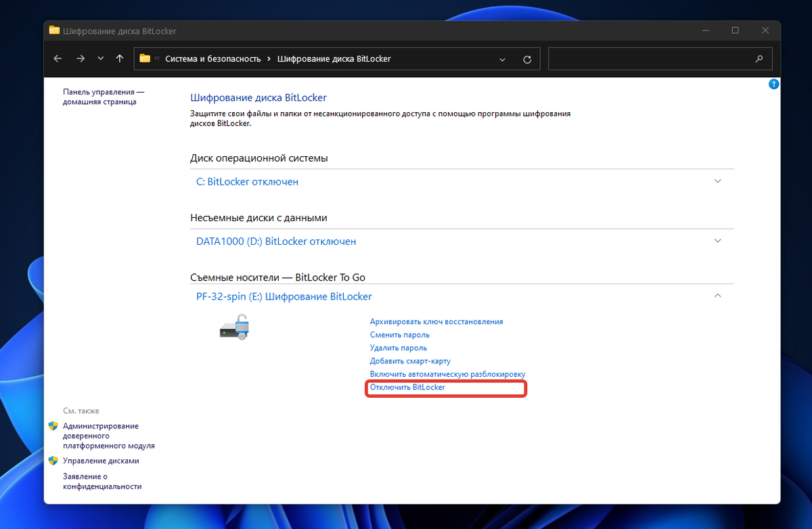Click shield icon beside 'Управление дисками'
Image resolution: width=812 pixels, height=529 pixels.
(x=53, y=461)
